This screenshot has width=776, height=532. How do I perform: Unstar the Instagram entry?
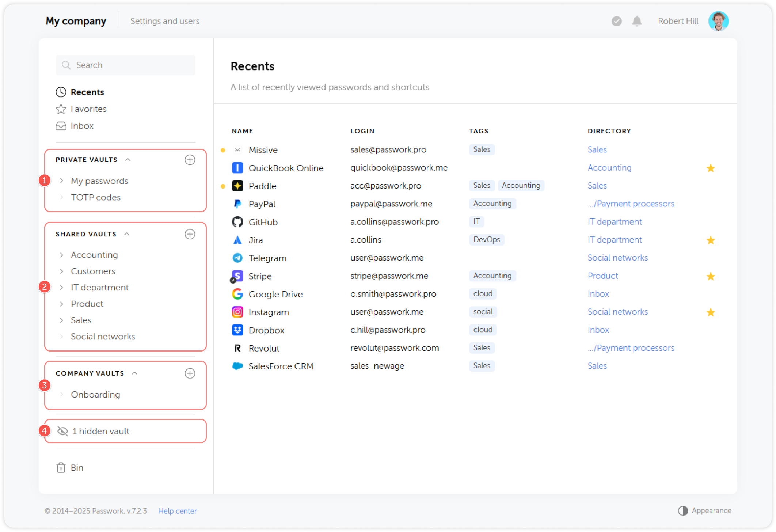pos(711,312)
